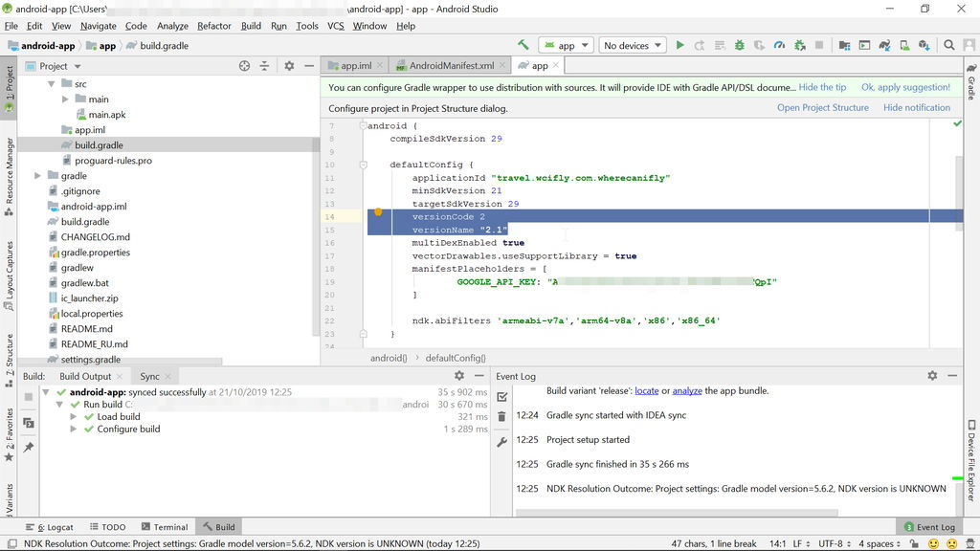Run the app with the green play button

[679, 45]
